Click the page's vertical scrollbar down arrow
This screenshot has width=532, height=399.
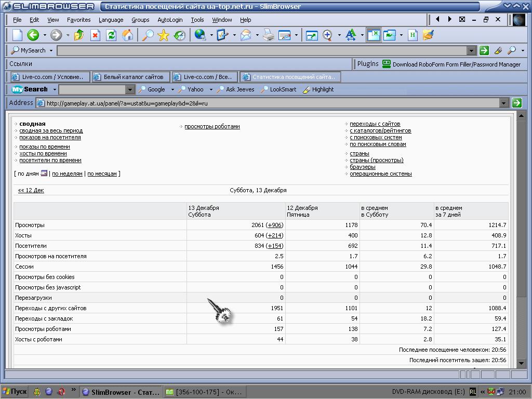pyautogui.click(x=521, y=364)
